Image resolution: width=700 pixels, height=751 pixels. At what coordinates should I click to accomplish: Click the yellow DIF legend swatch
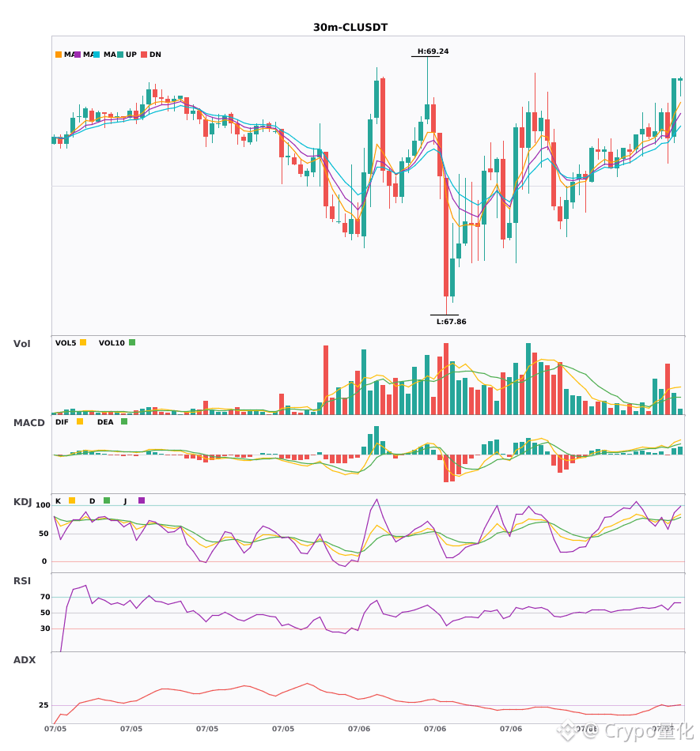pyautogui.click(x=80, y=421)
